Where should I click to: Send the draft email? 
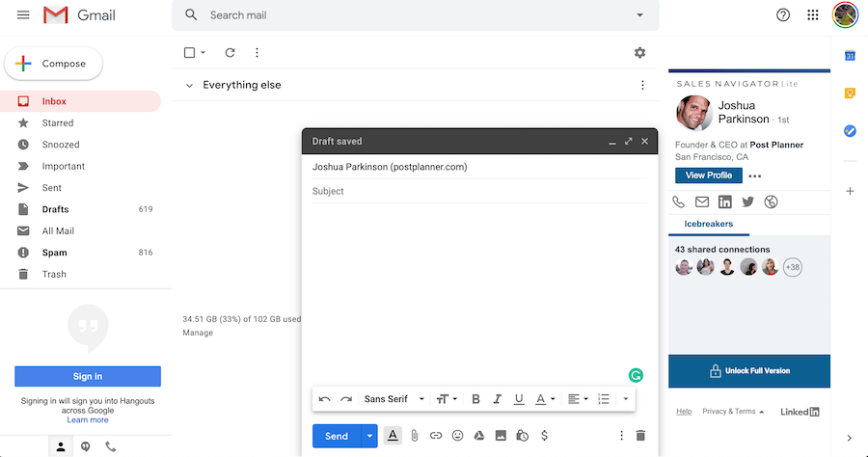[x=337, y=436]
